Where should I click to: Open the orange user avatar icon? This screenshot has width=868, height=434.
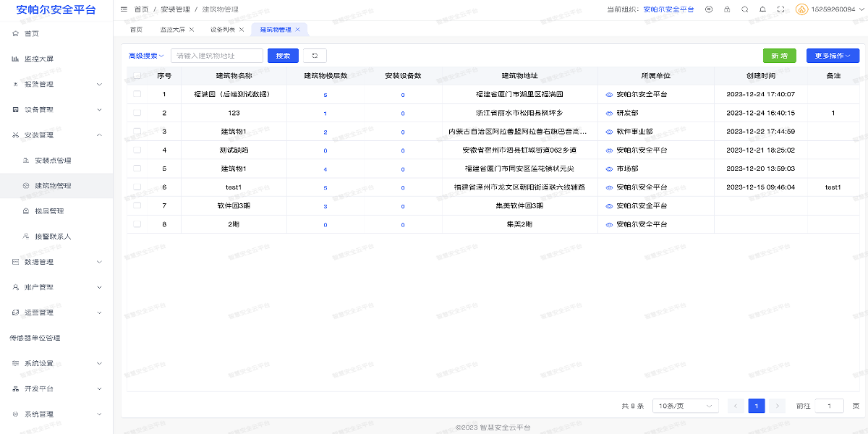(801, 9)
